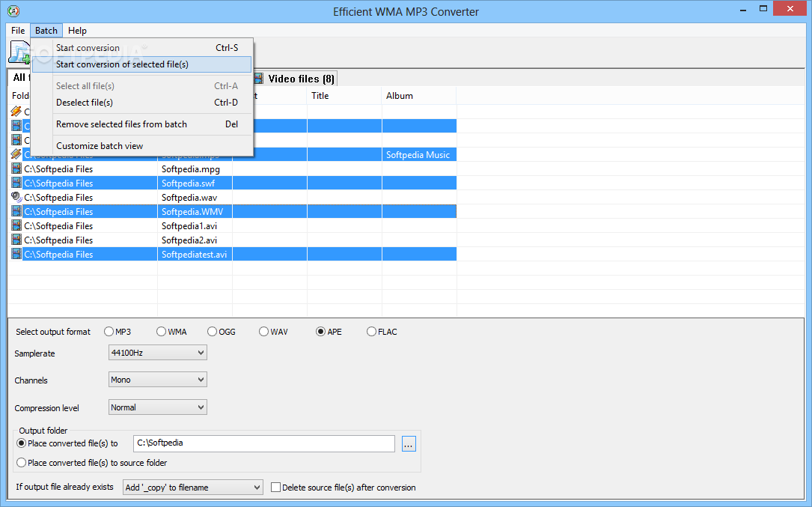The image size is (812, 507).
Task: Minimize the Efficient WMA MP3 Converter window
Action: pos(743,9)
